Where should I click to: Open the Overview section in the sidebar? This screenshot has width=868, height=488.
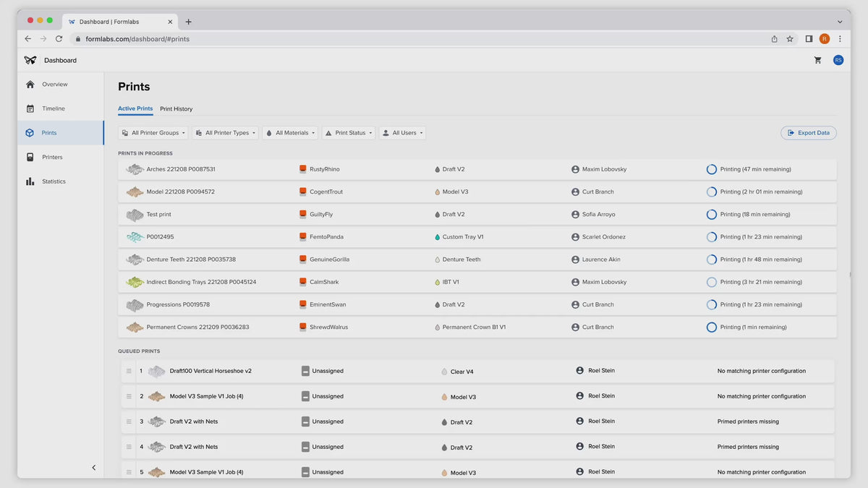(30, 84)
